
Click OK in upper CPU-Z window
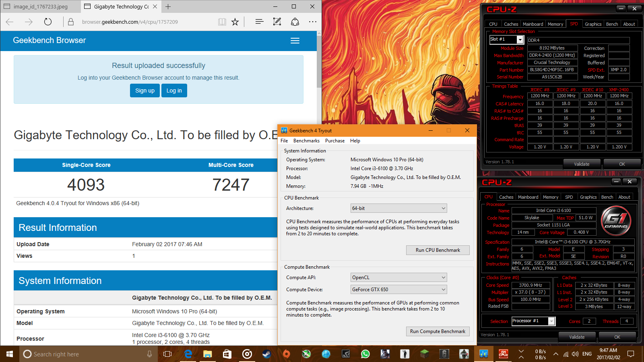pyautogui.click(x=622, y=164)
